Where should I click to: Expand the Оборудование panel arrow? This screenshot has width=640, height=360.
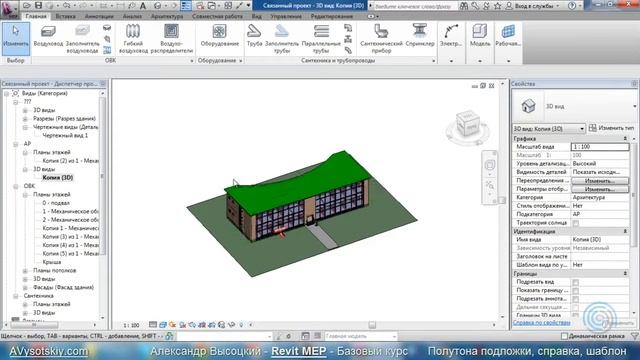point(241,61)
